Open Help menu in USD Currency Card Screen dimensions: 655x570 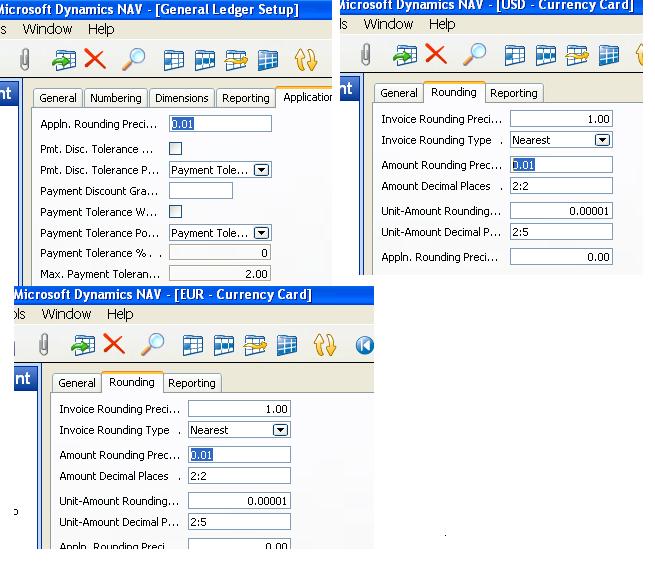click(x=442, y=24)
